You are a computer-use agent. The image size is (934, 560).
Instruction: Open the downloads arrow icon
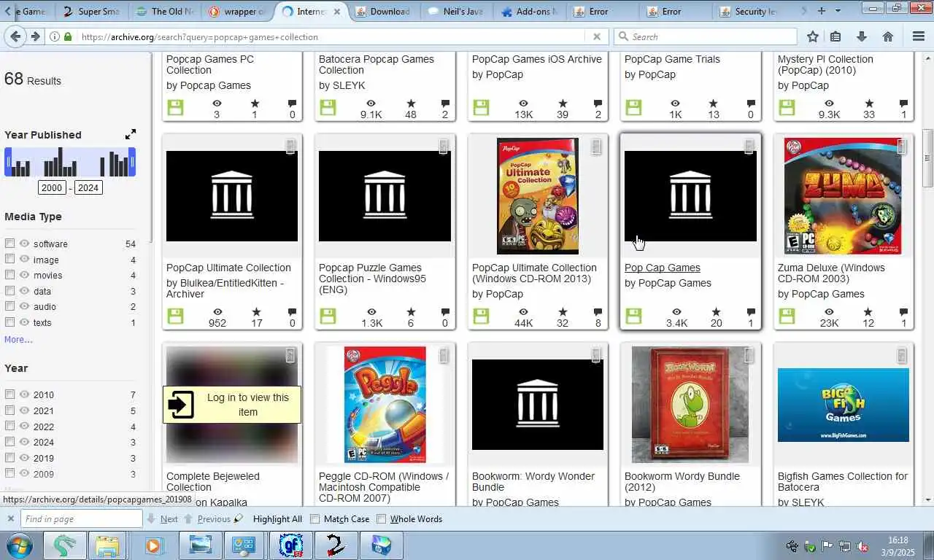tap(862, 36)
